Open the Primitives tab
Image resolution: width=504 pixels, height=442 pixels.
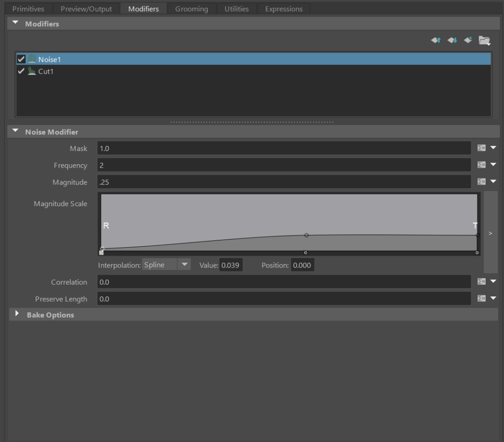click(x=28, y=9)
